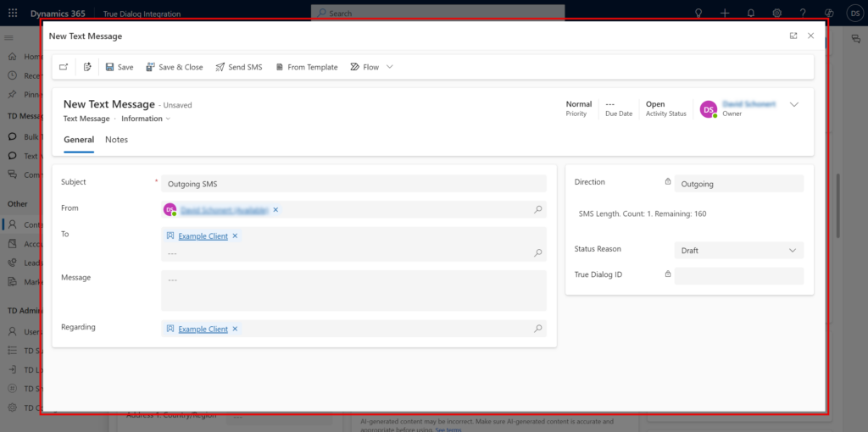Open the Status Reason Draft dropdown
This screenshot has height=432, width=868.
[x=739, y=250]
